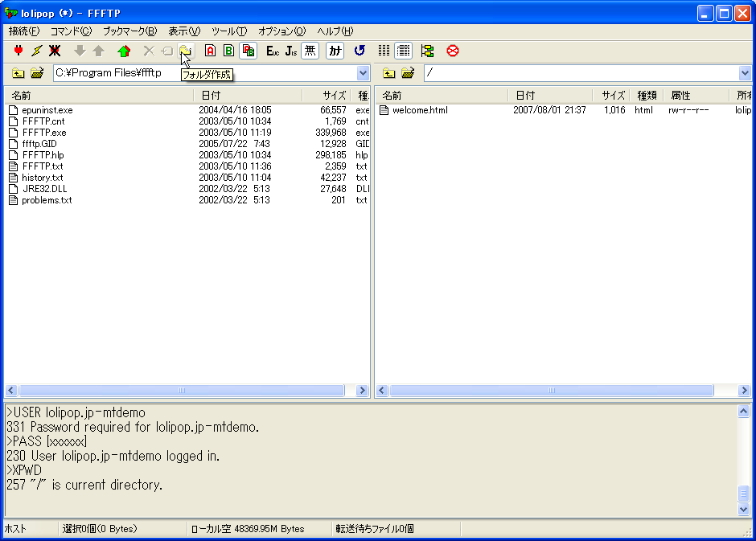Go up one folder in the local pane
This screenshot has width=756, height=541.
point(18,73)
